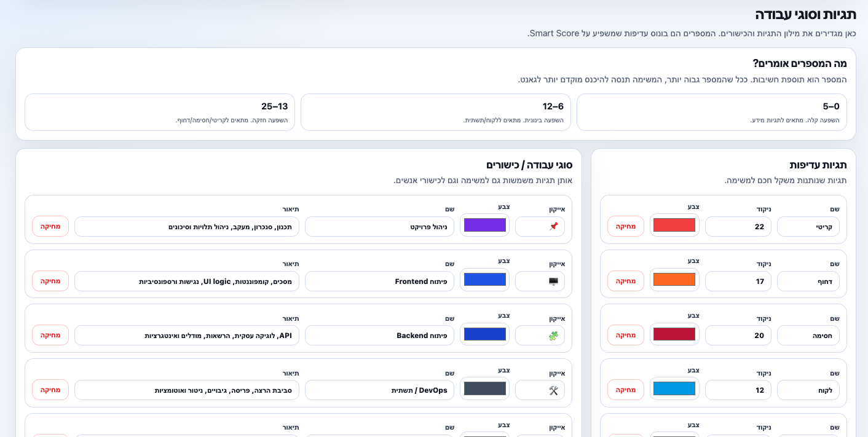Edit the name field containing דחוף
The image size is (868, 437).
point(808,281)
